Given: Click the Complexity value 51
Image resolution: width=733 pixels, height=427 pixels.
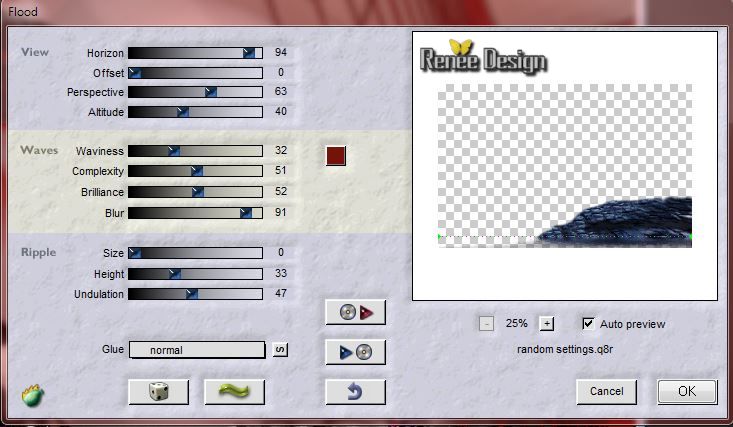Looking at the screenshot, I should (280, 170).
